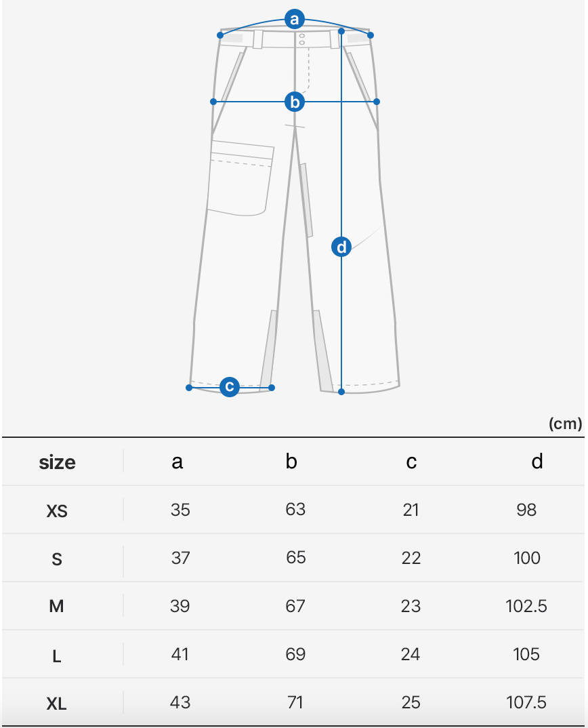588x728 pixels.
Task: Click the blue "b" hip marker on the diagram
Action: (x=294, y=102)
